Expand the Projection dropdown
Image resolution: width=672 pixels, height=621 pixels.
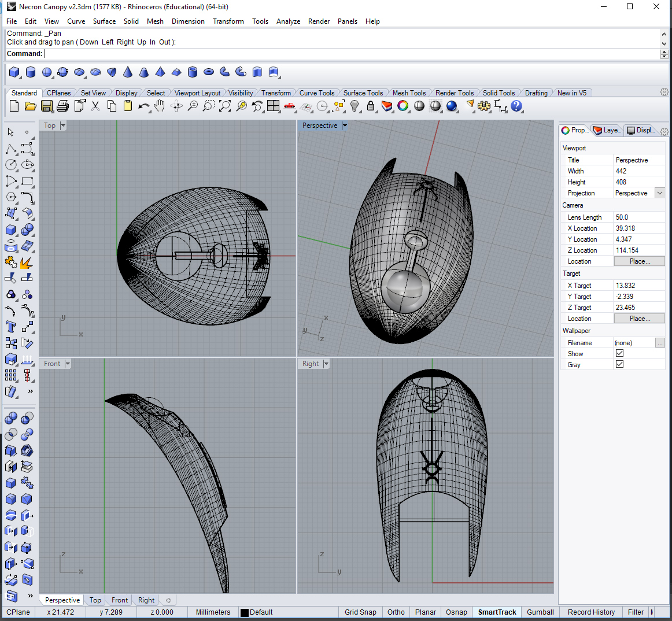(x=660, y=193)
